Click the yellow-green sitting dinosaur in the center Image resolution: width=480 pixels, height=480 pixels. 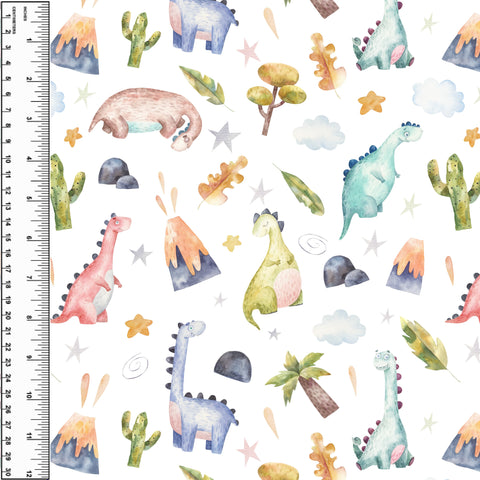tap(272, 268)
